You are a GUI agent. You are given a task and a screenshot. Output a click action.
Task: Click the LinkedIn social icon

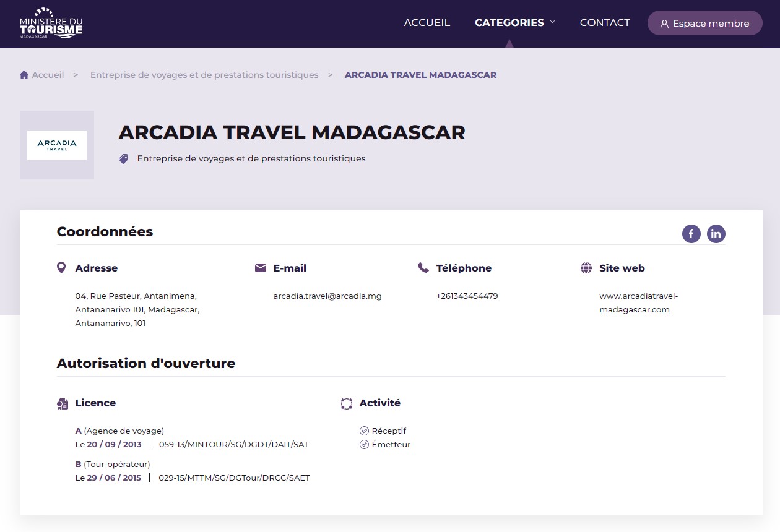point(716,234)
